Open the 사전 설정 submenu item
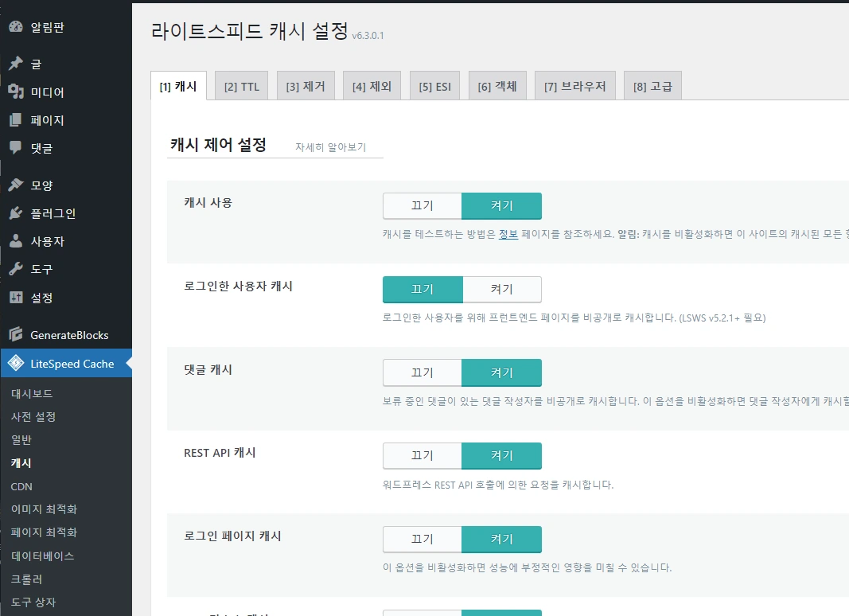The image size is (849, 616). pyautogui.click(x=33, y=416)
